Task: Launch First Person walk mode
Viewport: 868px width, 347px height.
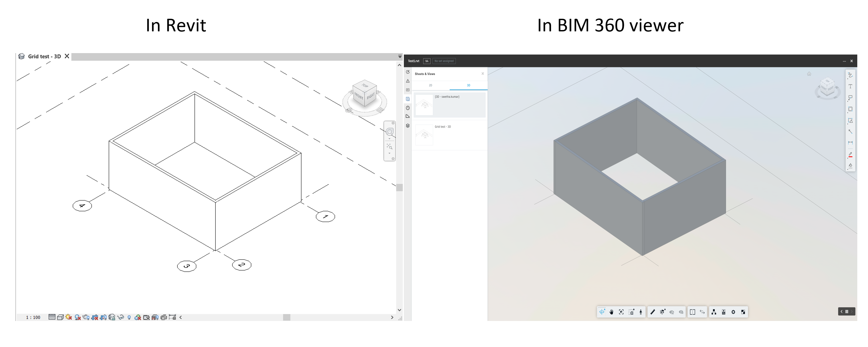Action: tap(641, 312)
